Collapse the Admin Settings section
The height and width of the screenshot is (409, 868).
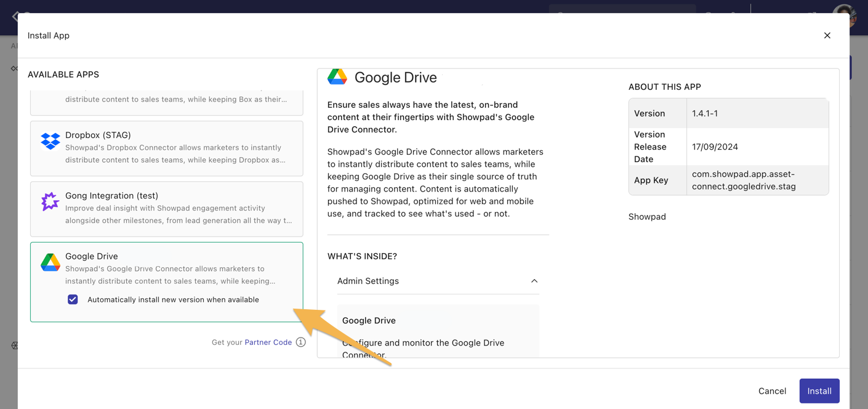pyautogui.click(x=534, y=281)
